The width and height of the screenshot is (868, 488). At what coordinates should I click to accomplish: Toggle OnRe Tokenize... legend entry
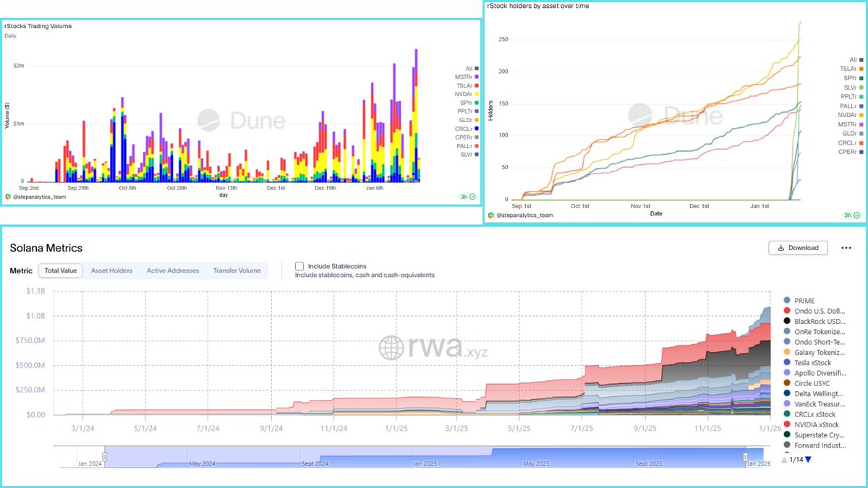coord(813,331)
